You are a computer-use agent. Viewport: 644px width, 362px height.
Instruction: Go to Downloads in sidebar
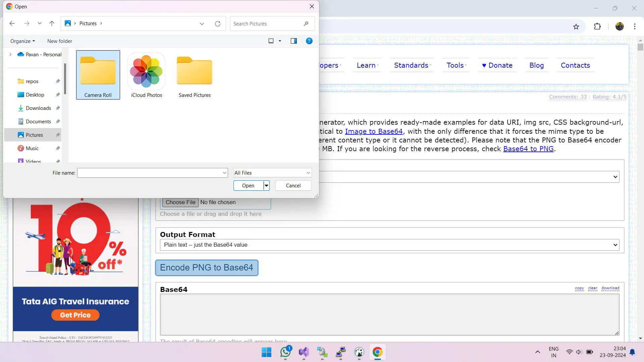tap(38, 108)
